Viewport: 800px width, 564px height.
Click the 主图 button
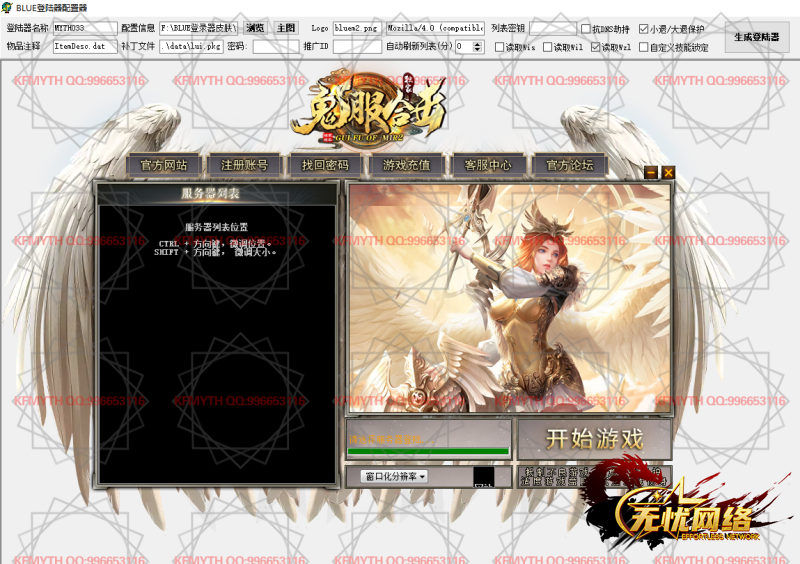click(x=286, y=28)
